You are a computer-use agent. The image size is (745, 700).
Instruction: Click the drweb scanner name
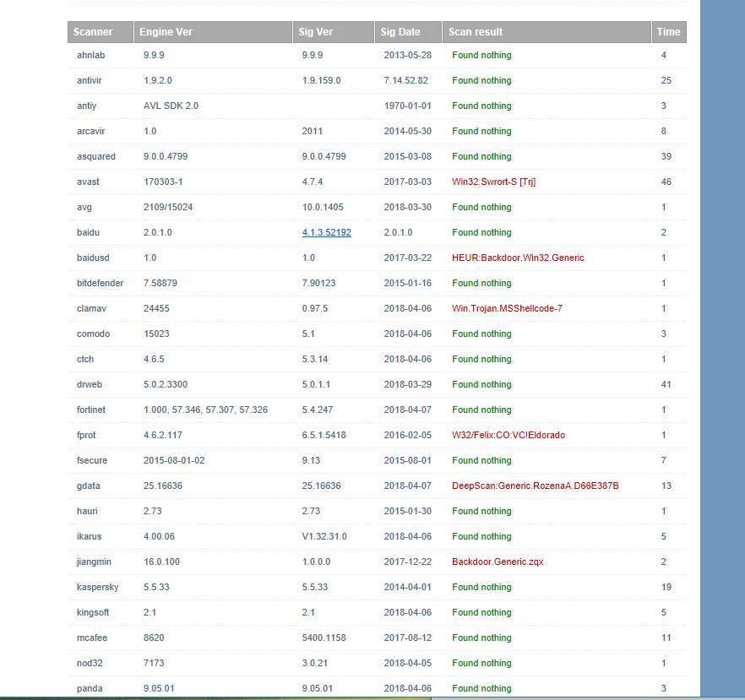pos(90,385)
